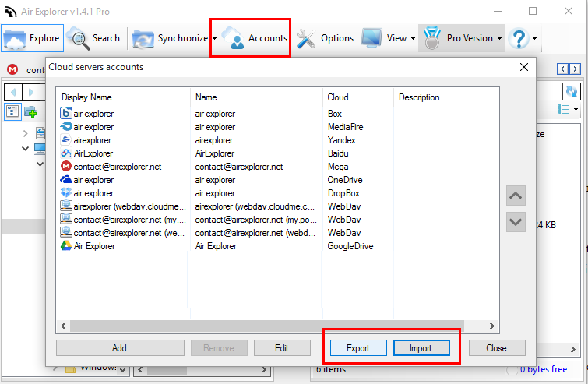Screen dimensions: 588x384
Task: Click the '0 bytes free' status link
Action: 544,369
